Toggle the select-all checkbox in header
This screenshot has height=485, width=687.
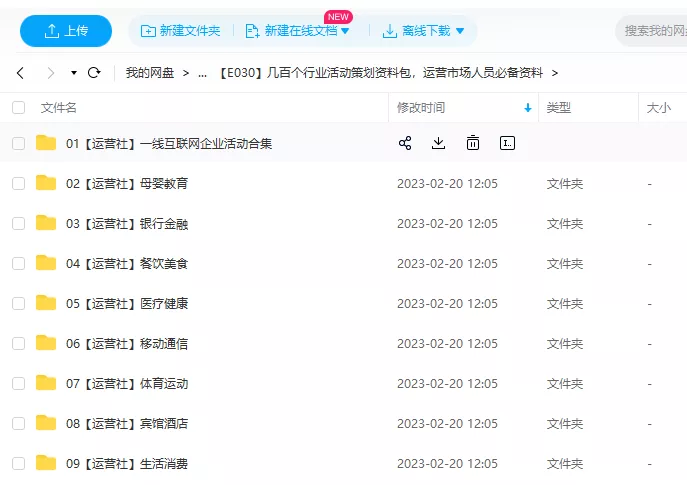point(18,107)
